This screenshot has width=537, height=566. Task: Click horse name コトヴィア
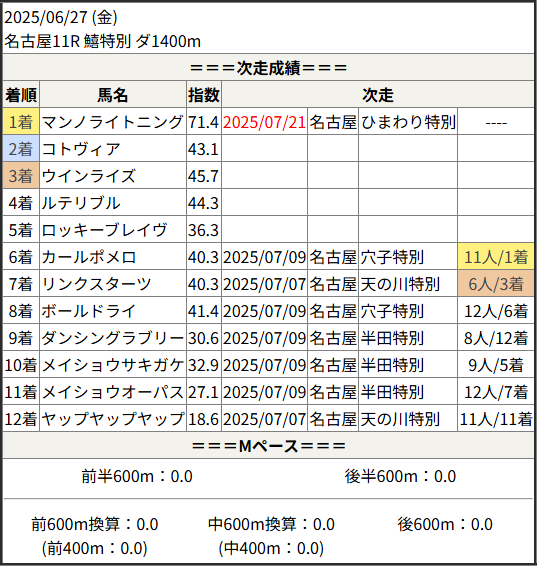(x=81, y=149)
